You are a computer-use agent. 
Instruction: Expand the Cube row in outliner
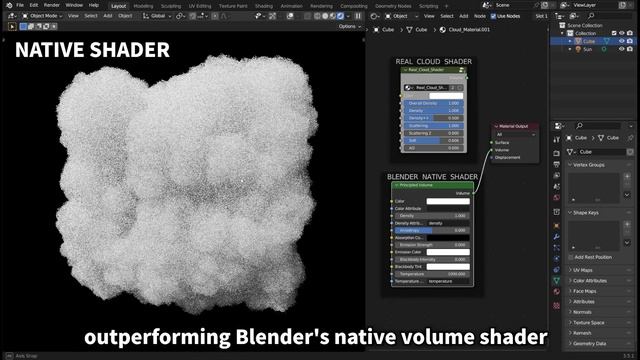(570, 41)
